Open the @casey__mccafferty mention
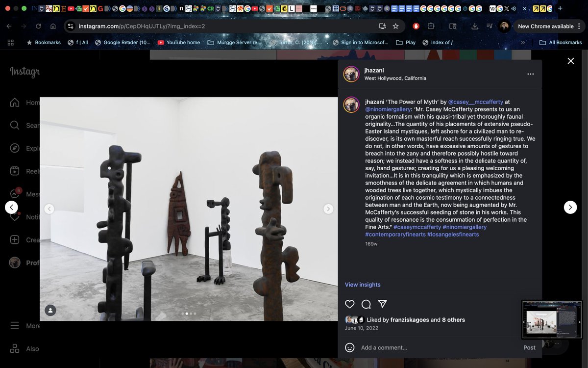The height and width of the screenshot is (368, 588). (475, 102)
